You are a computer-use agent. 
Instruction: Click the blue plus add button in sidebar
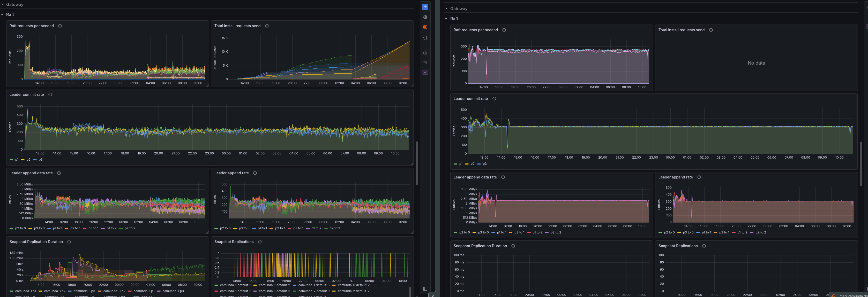(x=425, y=7)
